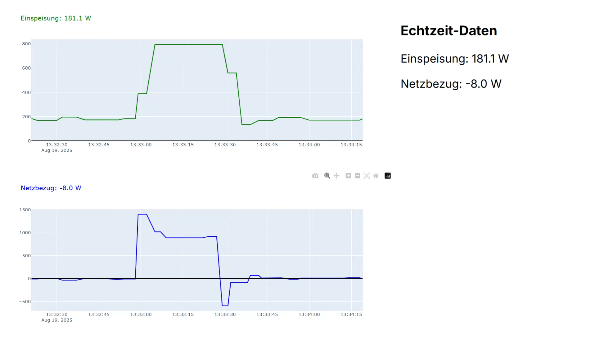Click the large Netzbezug: -8.0 W readout
The width and height of the screenshot is (613, 364).
(451, 84)
